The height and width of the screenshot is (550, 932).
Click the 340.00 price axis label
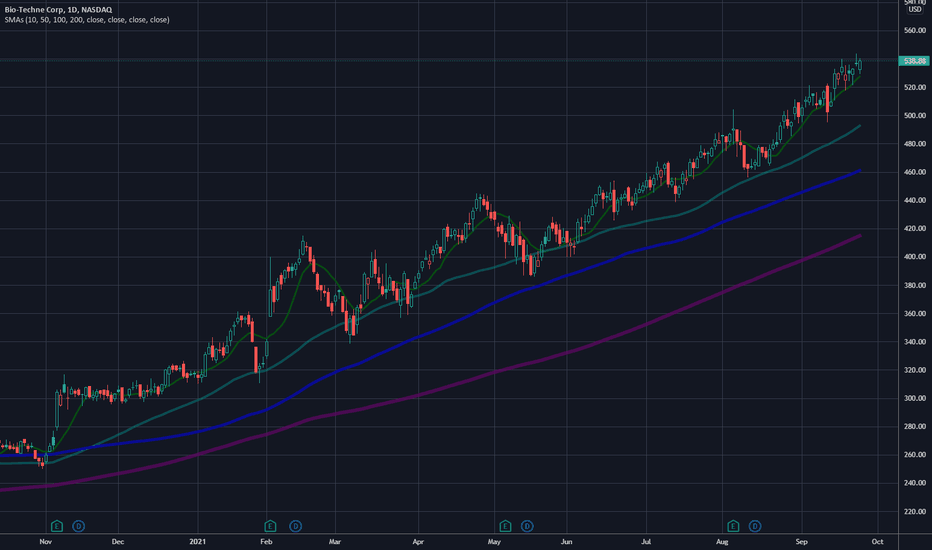(x=915, y=342)
